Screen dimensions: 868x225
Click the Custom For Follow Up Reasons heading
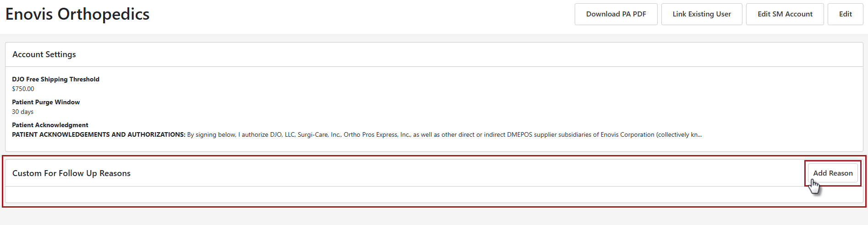(71, 173)
